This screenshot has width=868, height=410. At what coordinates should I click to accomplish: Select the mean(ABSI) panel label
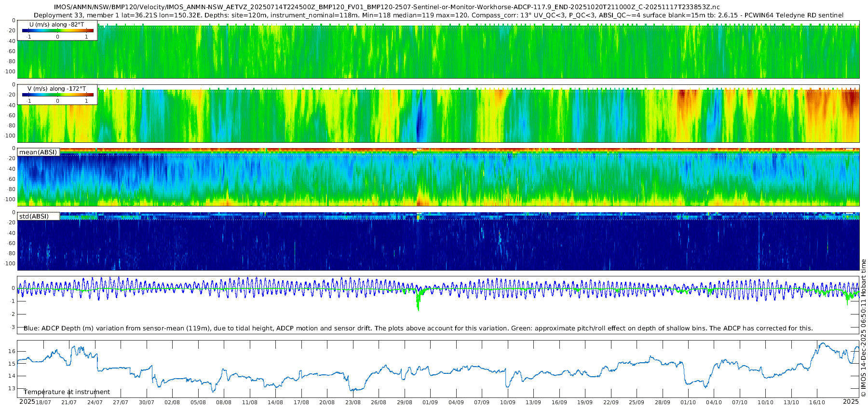click(38, 152)
